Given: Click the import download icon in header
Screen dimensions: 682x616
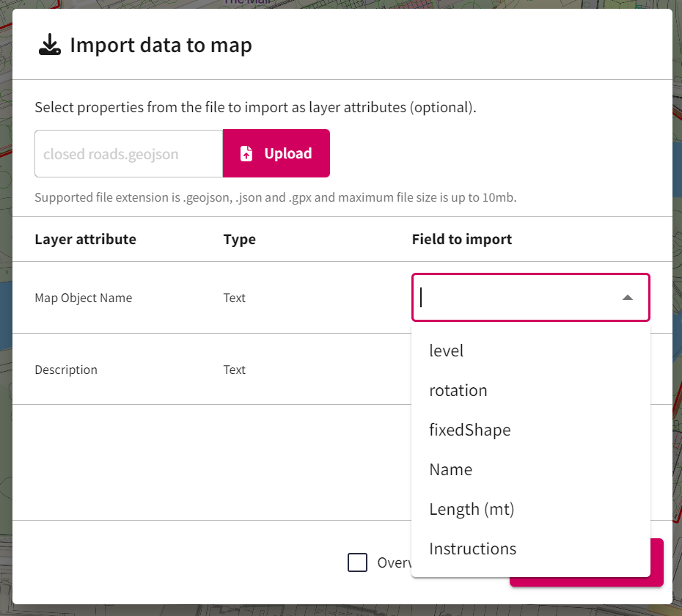Looking at the screenshot, I should [50, 45].
